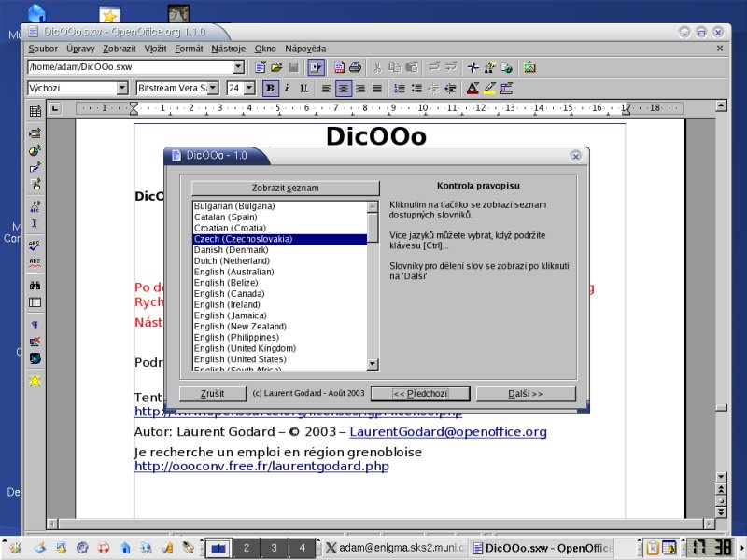Open the Zobrazit menu
The width and height of the screenshot is (747, 560).
click(x=120, y=49)
